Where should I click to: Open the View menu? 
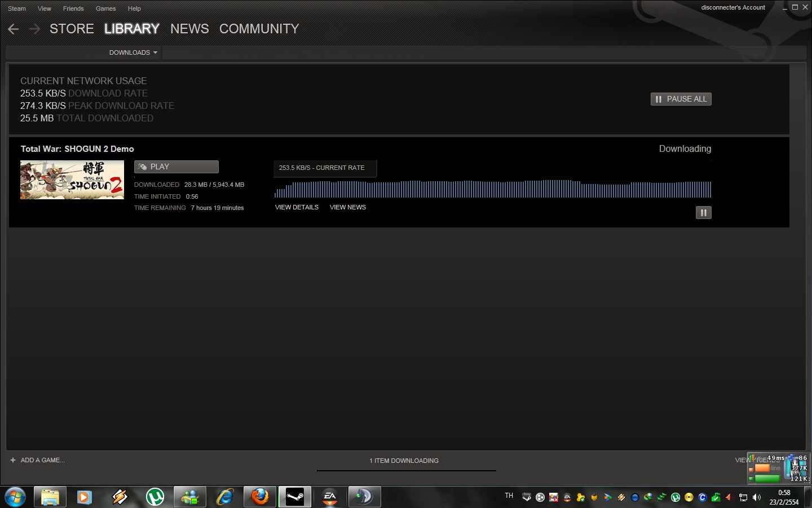point(45,8)
